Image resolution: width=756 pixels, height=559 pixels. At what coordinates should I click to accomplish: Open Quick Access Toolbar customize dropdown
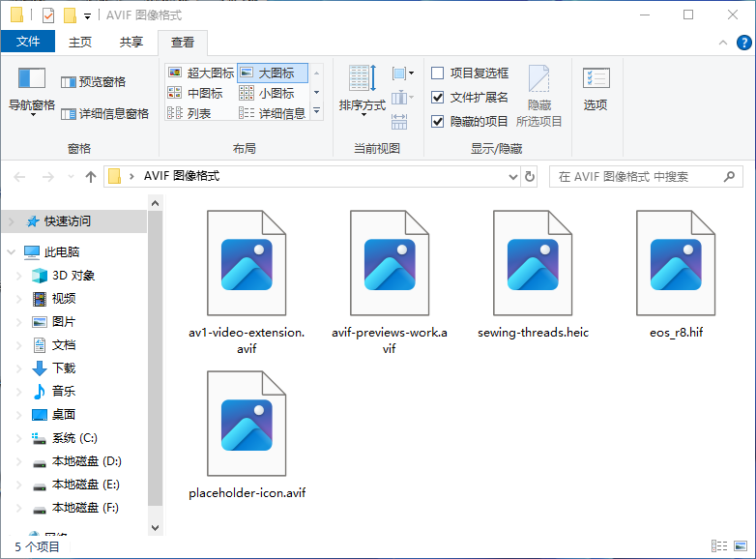87,15
